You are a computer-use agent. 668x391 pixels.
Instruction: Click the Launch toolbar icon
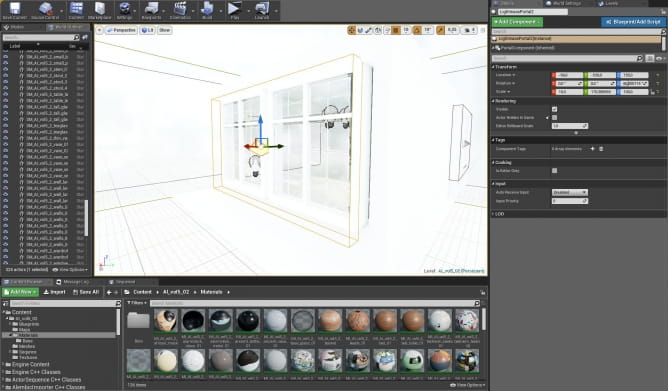(262, 10)
